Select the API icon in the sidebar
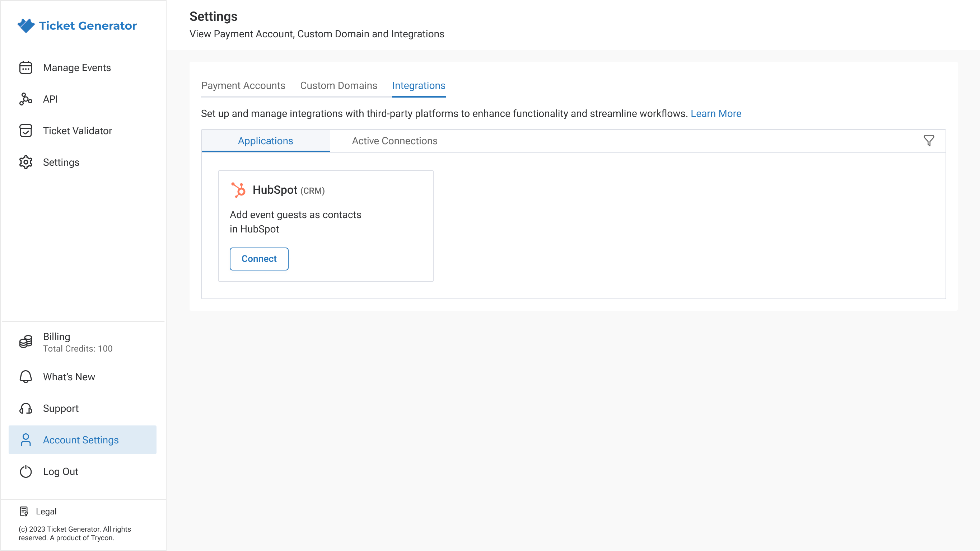Screen dimensions: 980x551 (25, 99)
